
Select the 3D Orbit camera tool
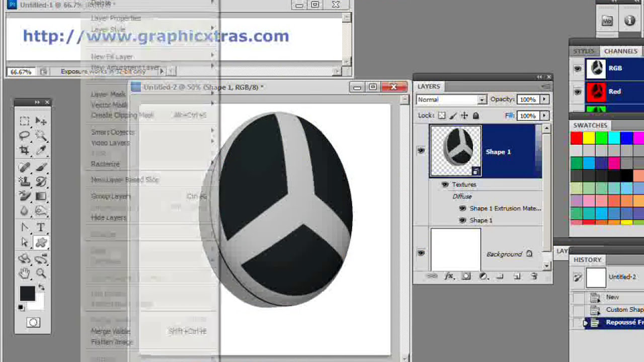point(41,259)
